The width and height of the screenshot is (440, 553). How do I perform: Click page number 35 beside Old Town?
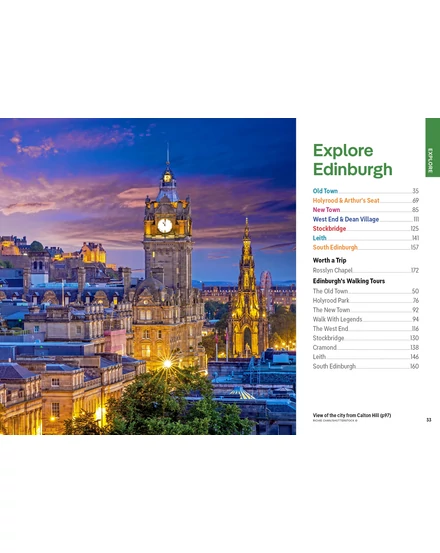coord(415,191)
